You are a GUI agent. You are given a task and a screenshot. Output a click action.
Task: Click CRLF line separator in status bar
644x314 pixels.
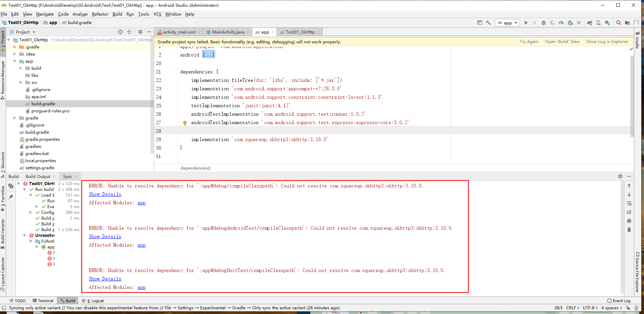coord(572,308)
